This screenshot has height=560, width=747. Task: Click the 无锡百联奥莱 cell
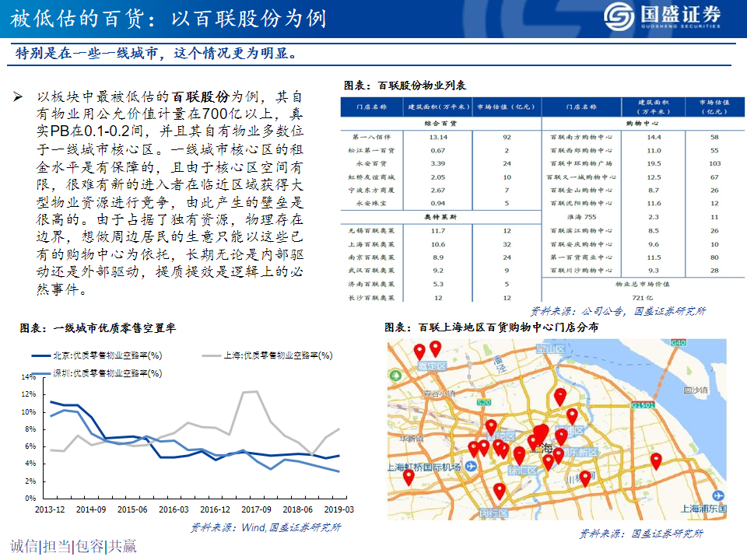[372, 231]
